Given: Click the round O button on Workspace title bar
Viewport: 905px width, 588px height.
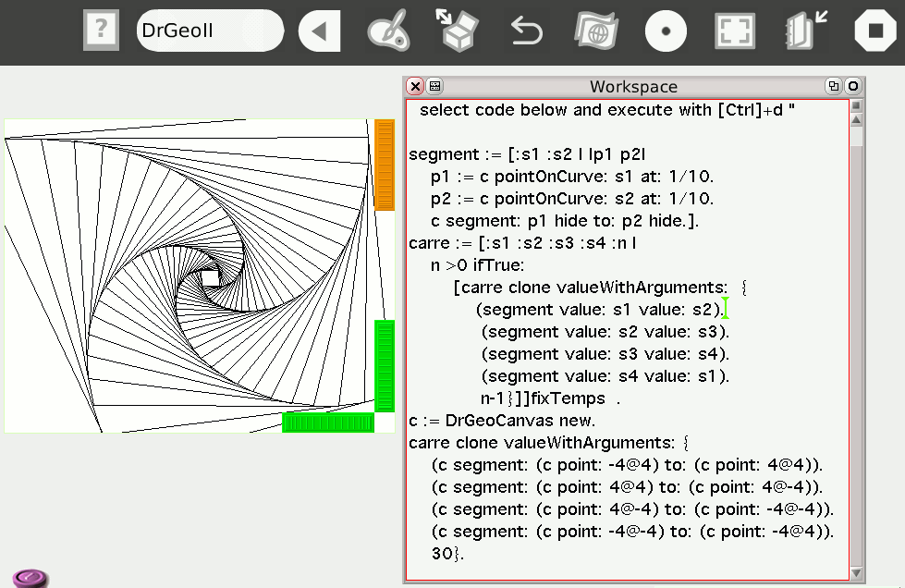Looking at the screenshot, I should (x=853, y=87).
